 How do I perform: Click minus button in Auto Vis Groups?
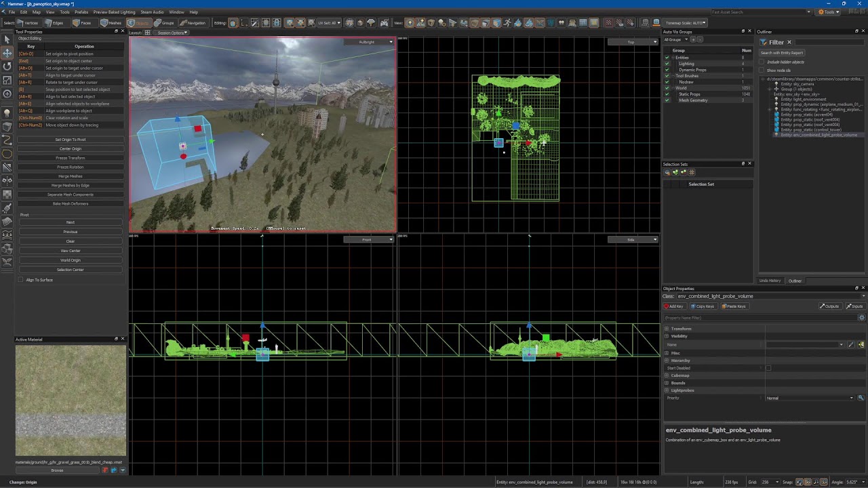pyautogui.click(x=701, y=39)
